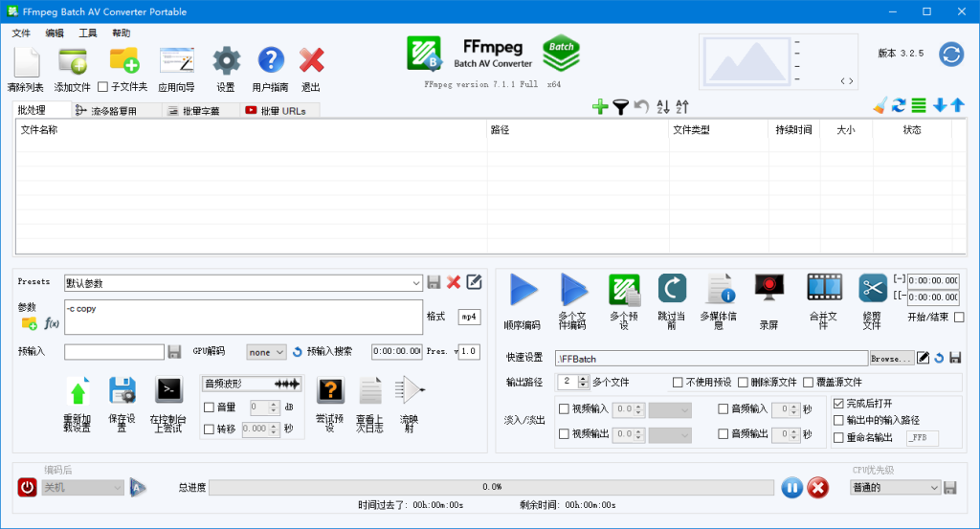
Task: Click the 总进度 progress bar
Action: [x=491, y=487]
